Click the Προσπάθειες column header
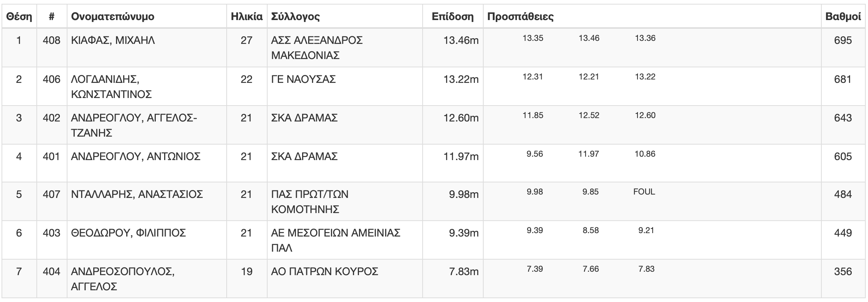This screenshot has width=868, height=302. [520, 17]
